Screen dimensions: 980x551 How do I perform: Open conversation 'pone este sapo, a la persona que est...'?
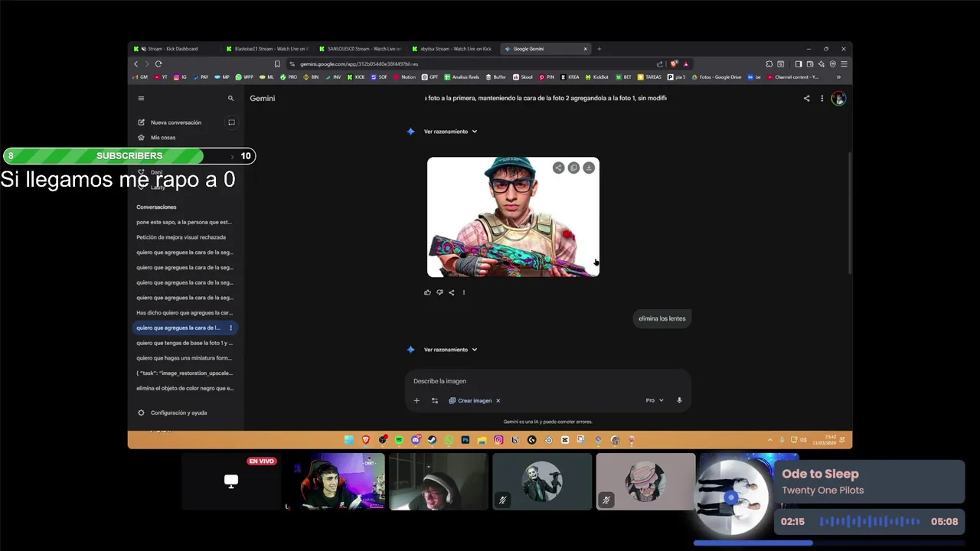184,222
